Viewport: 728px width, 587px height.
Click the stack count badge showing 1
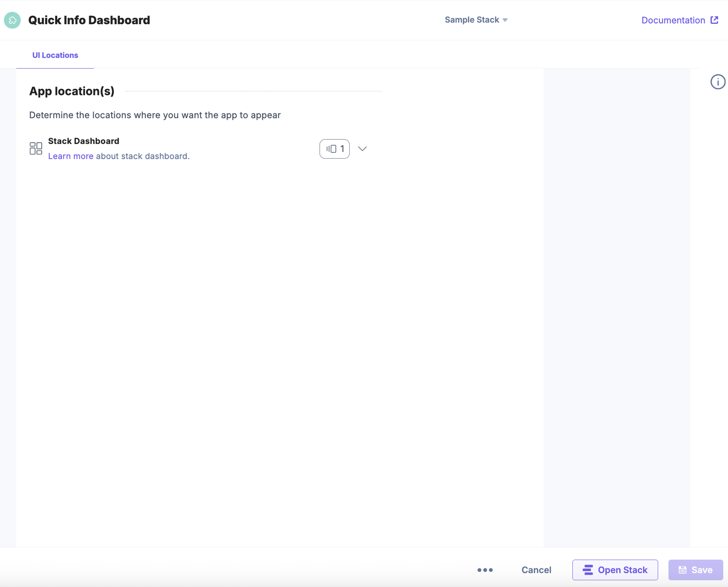(334, 149)
